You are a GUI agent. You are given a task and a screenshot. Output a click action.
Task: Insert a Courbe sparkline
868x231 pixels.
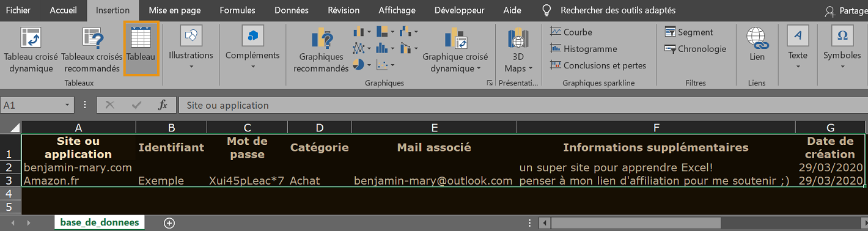[572, 32]
